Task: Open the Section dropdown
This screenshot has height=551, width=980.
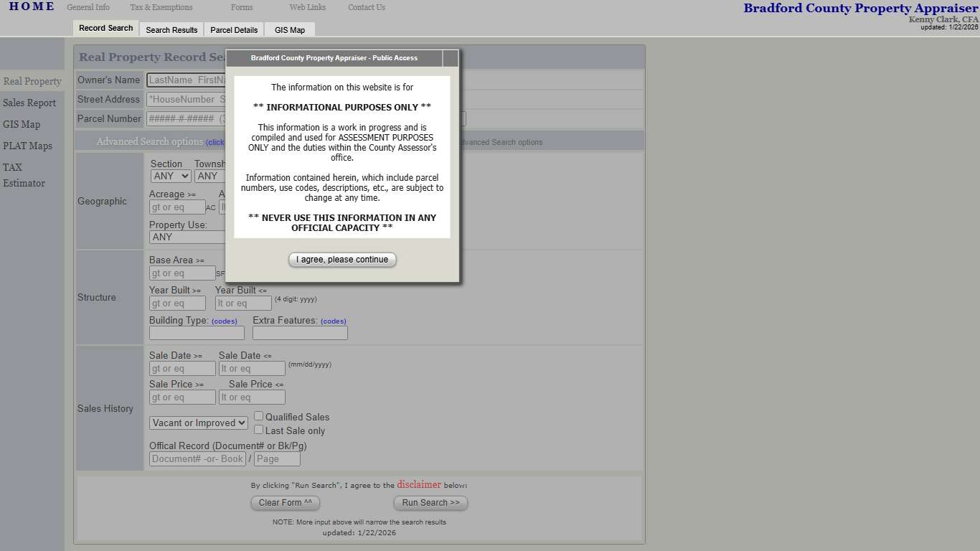Action: (x=171, y=176)
